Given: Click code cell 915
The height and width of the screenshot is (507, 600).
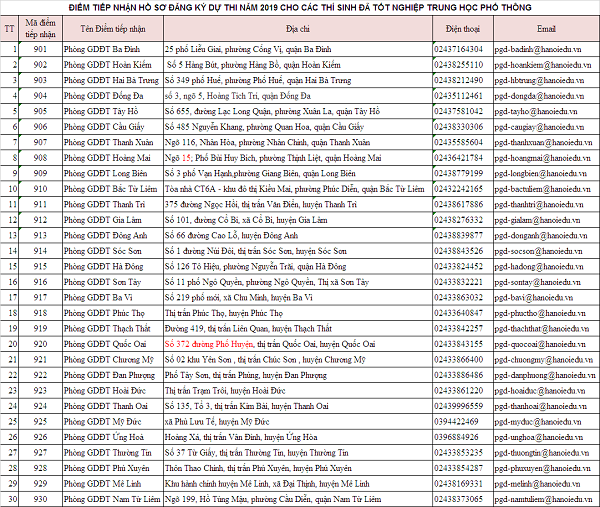Looking at the screenshot, I should tap(40, 266).
